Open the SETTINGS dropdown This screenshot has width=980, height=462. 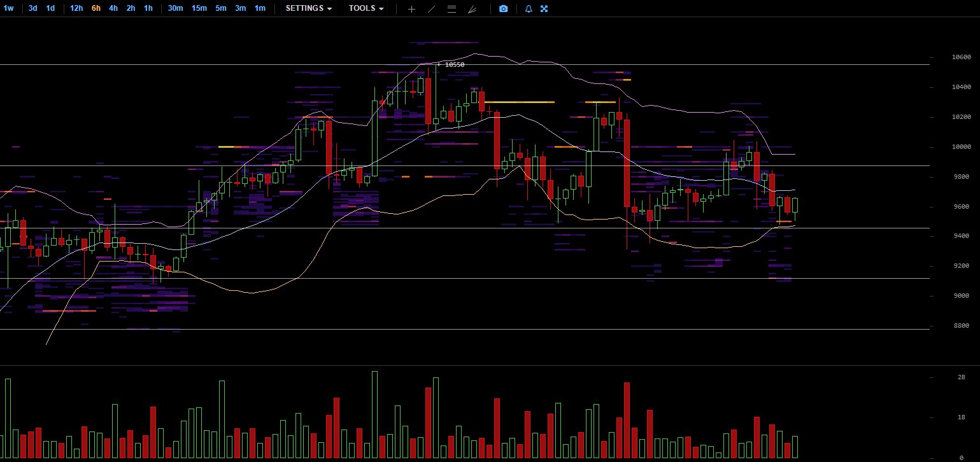309,9
